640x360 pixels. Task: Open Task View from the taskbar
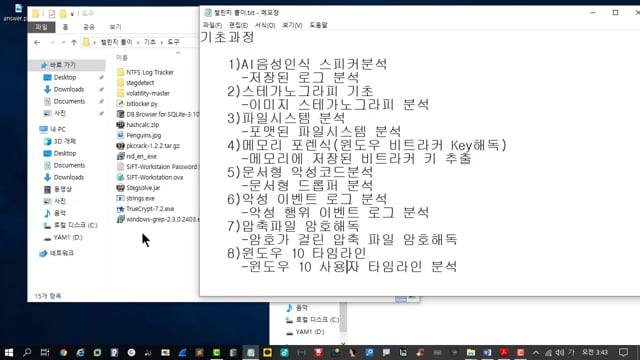click(45, 352)
